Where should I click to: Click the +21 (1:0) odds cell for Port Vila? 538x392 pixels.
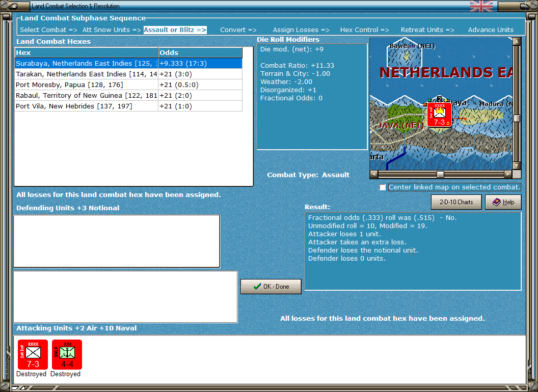(200, 106)
